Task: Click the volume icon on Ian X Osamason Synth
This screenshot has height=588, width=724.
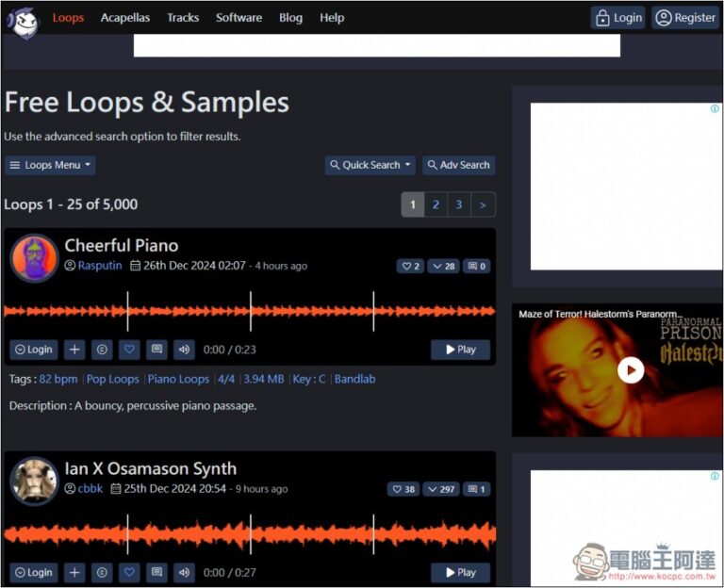Action: 184,572
